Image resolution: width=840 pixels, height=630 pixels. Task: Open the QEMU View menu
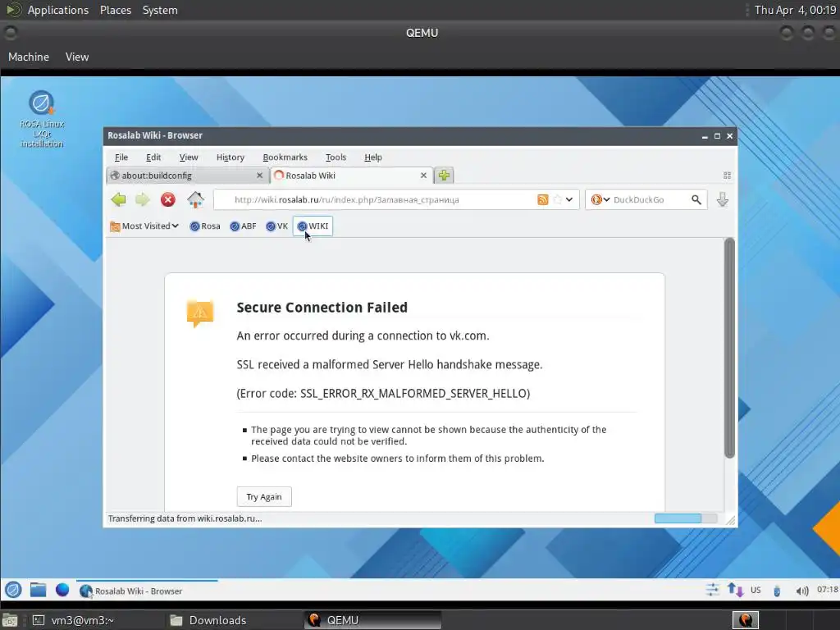pyautogui.click(x=77, y=57)
